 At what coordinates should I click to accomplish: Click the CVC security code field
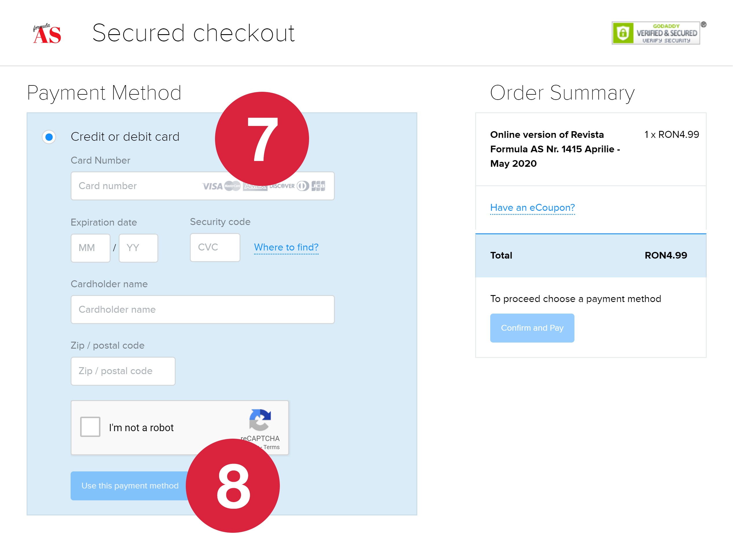point(215,247)
